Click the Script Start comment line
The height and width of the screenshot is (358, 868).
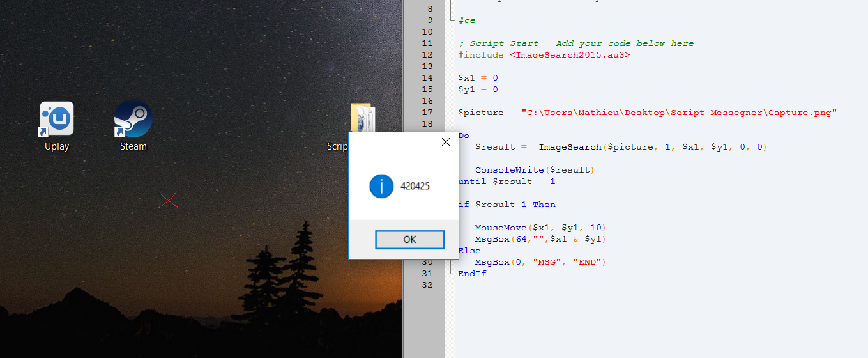(x=575, y=43)
